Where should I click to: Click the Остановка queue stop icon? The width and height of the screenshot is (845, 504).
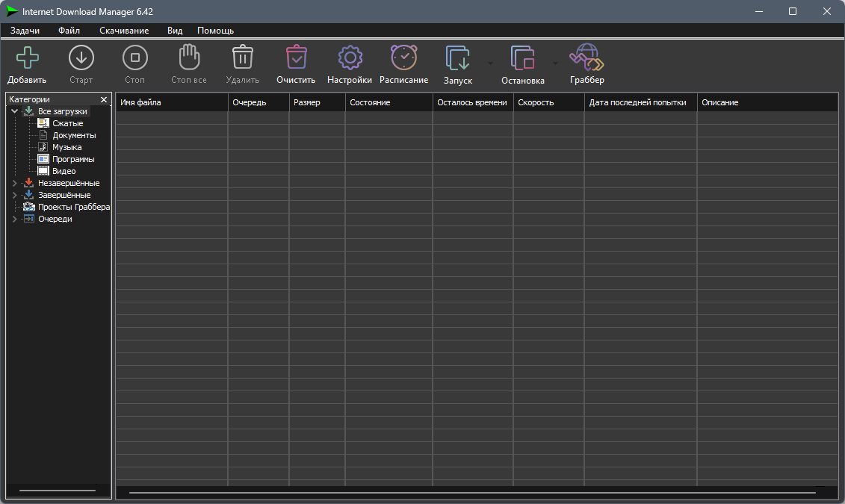point(522,58)
